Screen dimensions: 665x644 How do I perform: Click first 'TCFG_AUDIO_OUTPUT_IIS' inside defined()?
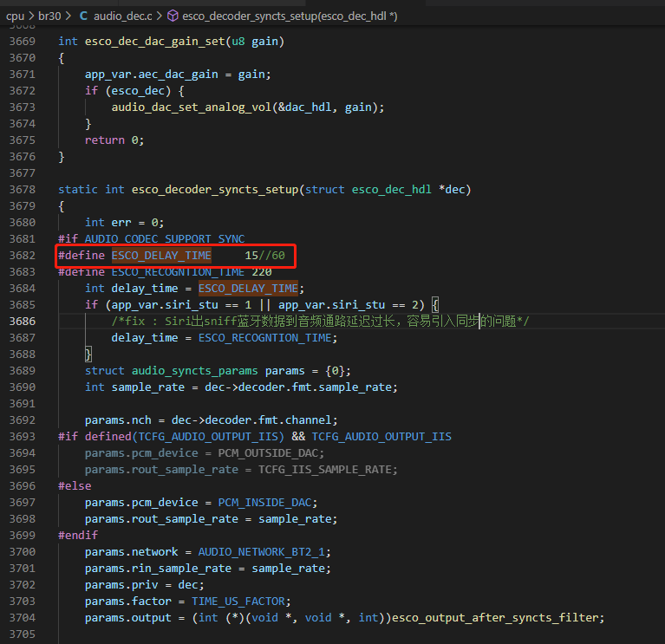tap(208, 437)
